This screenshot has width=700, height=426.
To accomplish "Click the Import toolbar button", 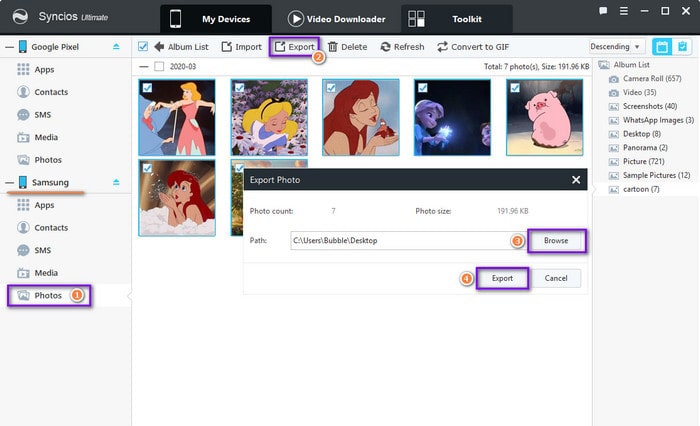I will coord(242,47).
